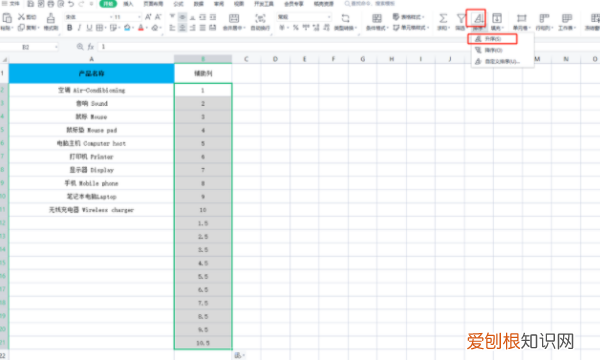The width and height of the screenshot is (600, 360).
Task: Click the Worksheet icon
Action: point(567,18)
